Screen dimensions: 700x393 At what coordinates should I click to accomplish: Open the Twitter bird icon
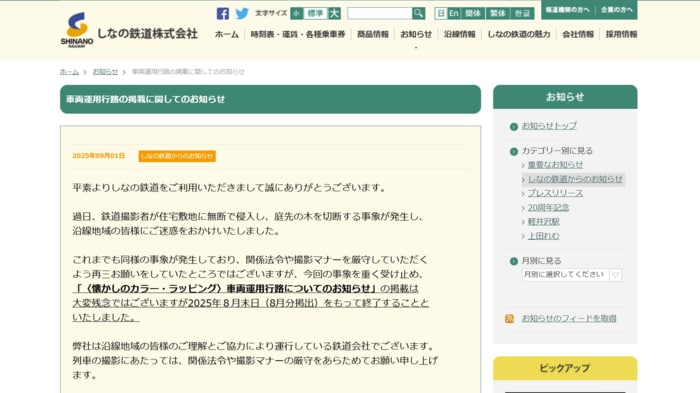[x=242, y=13]
